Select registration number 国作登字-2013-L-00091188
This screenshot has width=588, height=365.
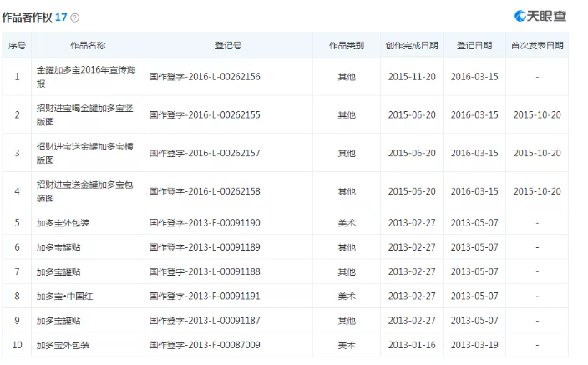(x=205, y=271)
